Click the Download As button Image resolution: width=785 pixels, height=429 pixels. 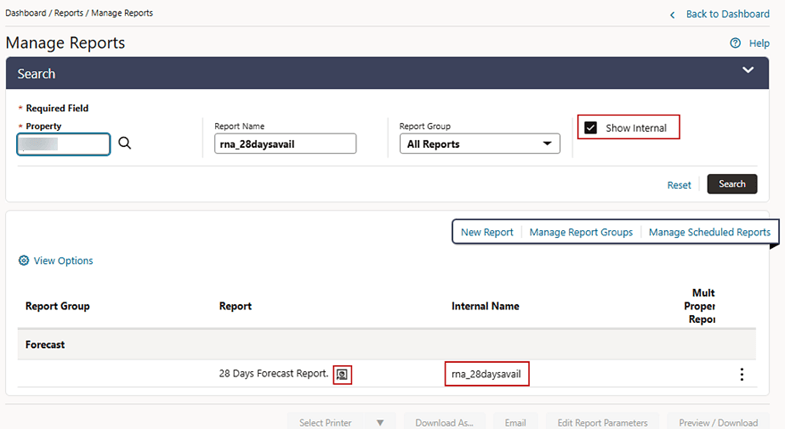[x=444, y=422]
